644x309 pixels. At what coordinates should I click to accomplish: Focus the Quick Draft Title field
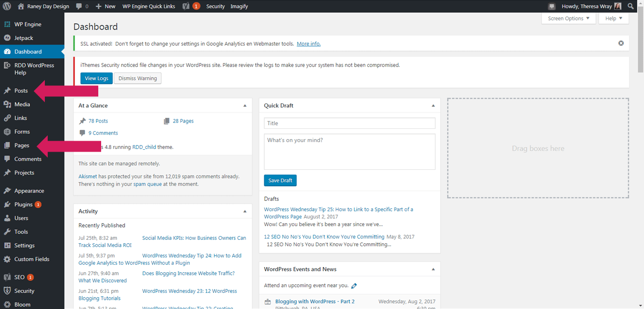pyautogui.click(x=350, y=123)
